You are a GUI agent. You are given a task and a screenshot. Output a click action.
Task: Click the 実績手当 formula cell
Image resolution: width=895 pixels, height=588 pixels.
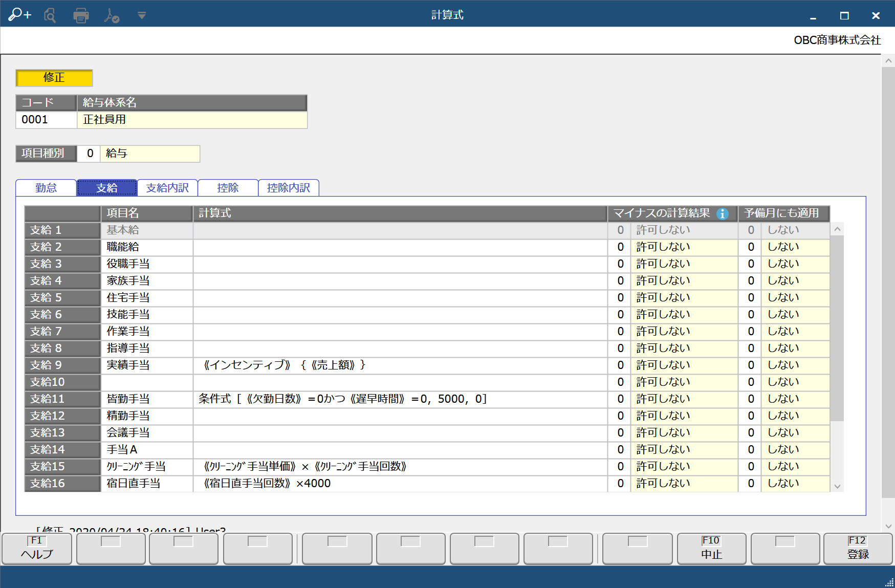[399, 365]
